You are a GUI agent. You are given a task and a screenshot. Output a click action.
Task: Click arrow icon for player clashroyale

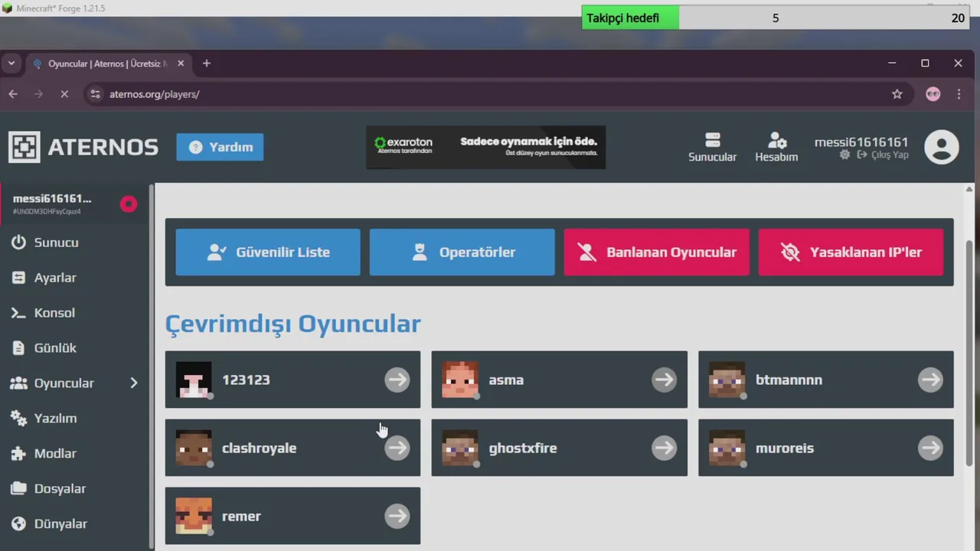pos(397,448)
